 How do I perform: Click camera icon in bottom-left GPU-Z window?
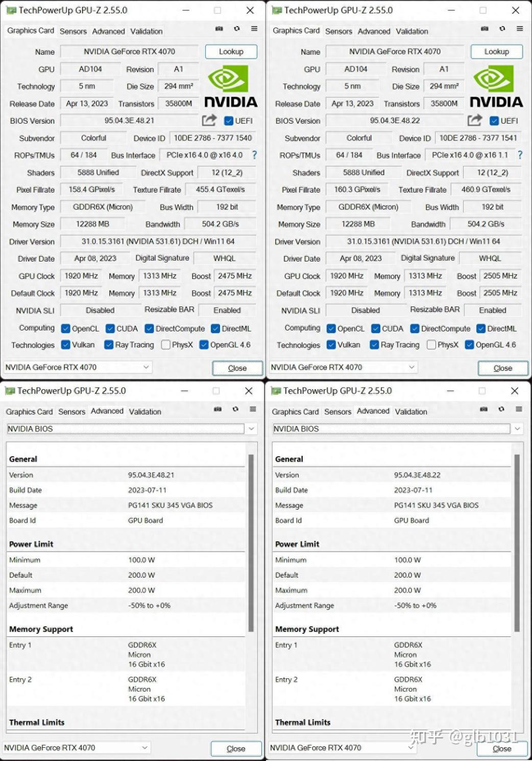[217, 409]
